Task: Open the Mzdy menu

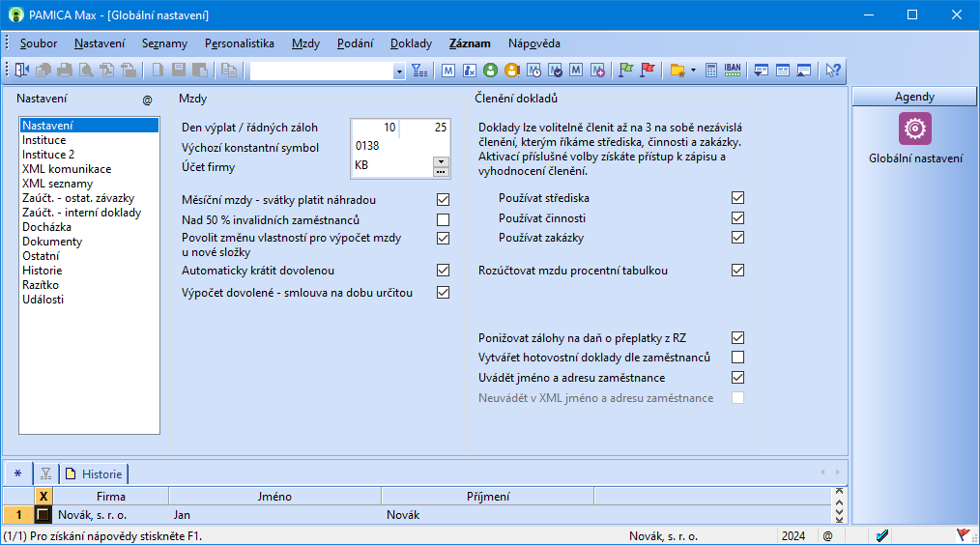Action: point(305,43)
